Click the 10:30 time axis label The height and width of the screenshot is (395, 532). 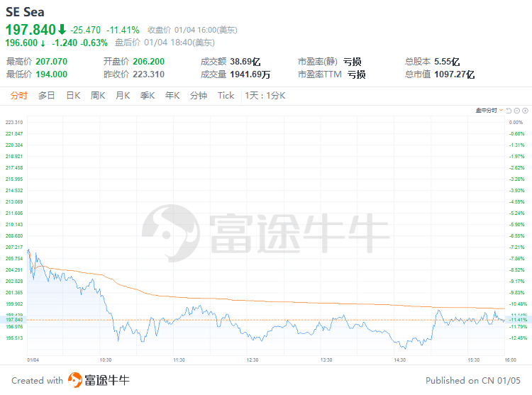pos(106,360)
